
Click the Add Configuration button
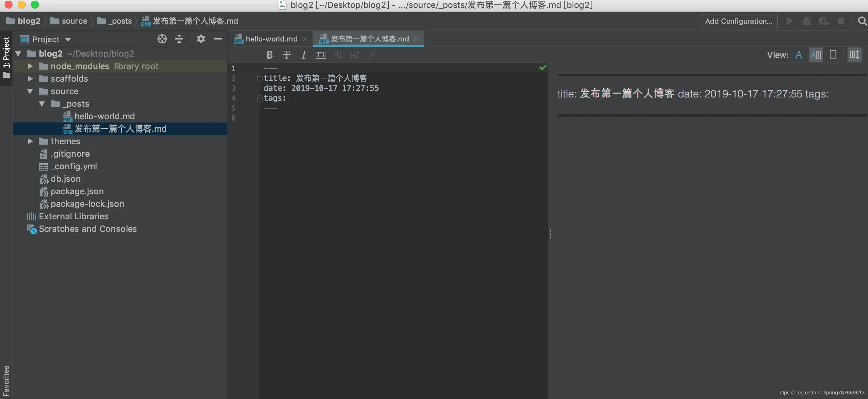point(738,21)
